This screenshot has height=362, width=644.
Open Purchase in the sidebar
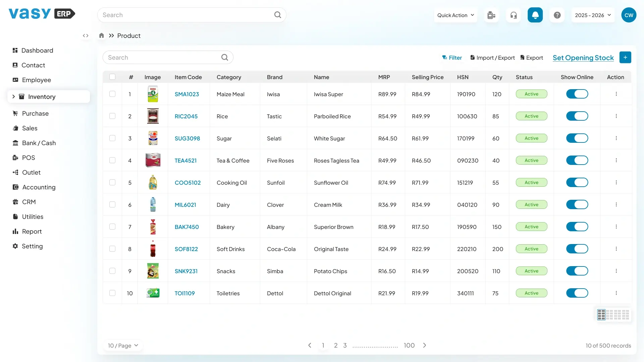31,113
